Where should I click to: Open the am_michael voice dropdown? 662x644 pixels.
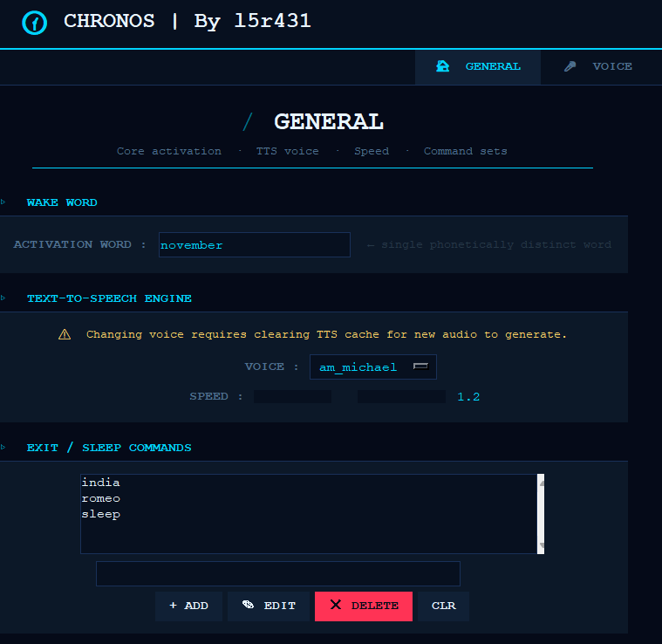[372, 367]
